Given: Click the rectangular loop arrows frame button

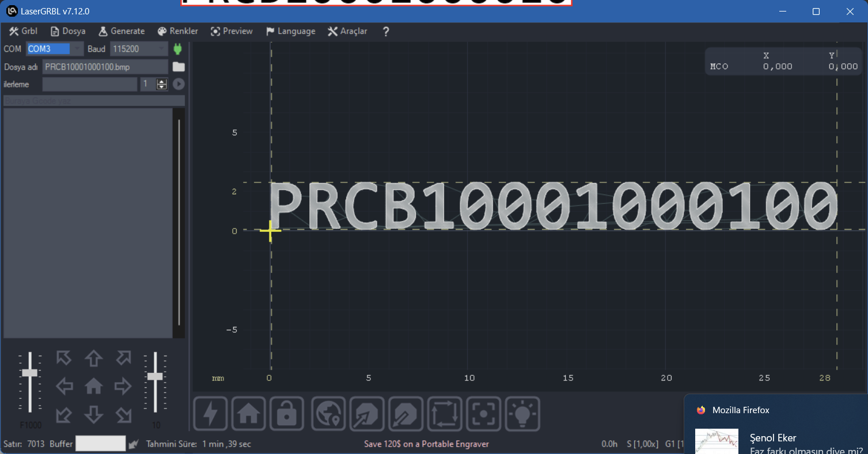Looking at the screenshot, I should (x=444, y=414).
